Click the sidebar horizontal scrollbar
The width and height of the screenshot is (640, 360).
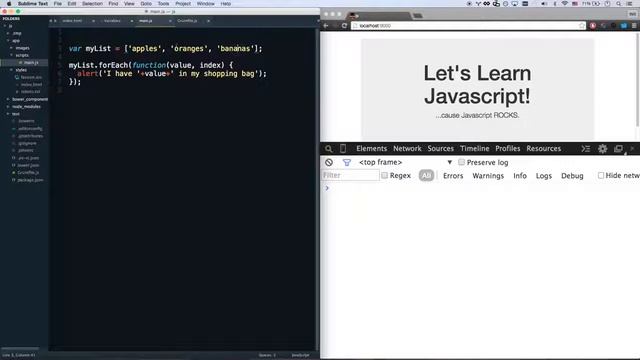[x=20, y=349]
